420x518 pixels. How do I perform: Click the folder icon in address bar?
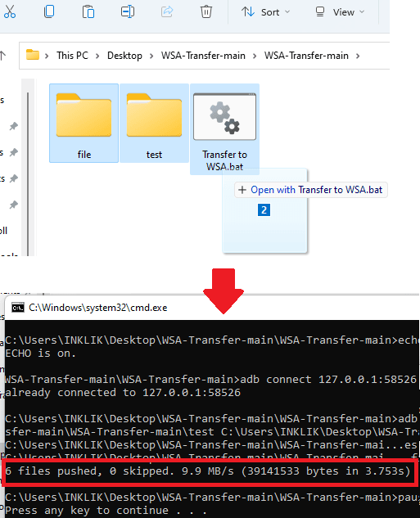[33, 55]
